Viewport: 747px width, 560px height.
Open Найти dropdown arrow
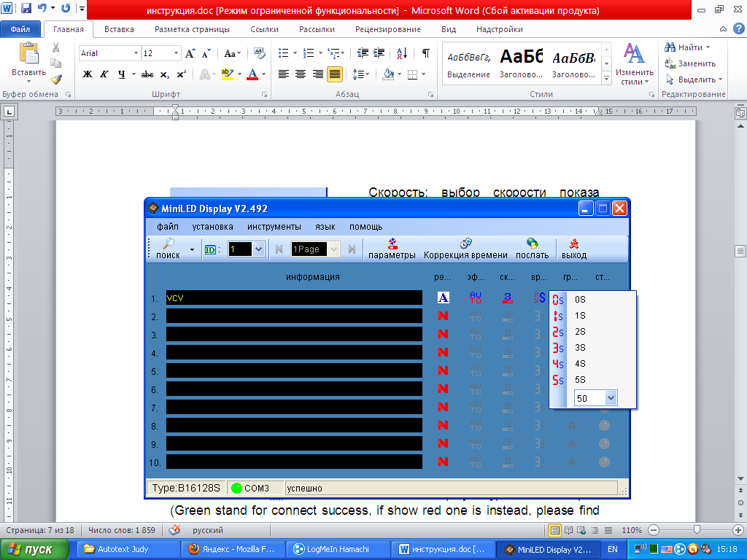click(708, 47)
